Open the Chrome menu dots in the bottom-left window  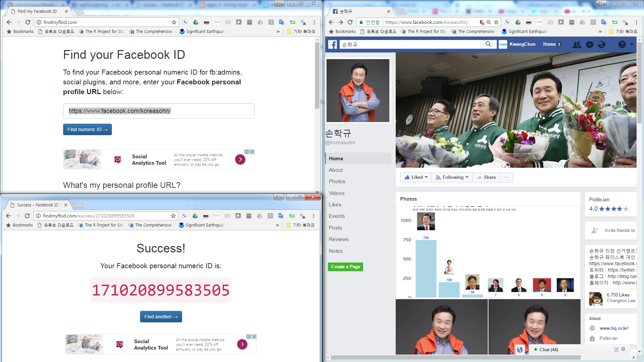[x=313, y=216]
